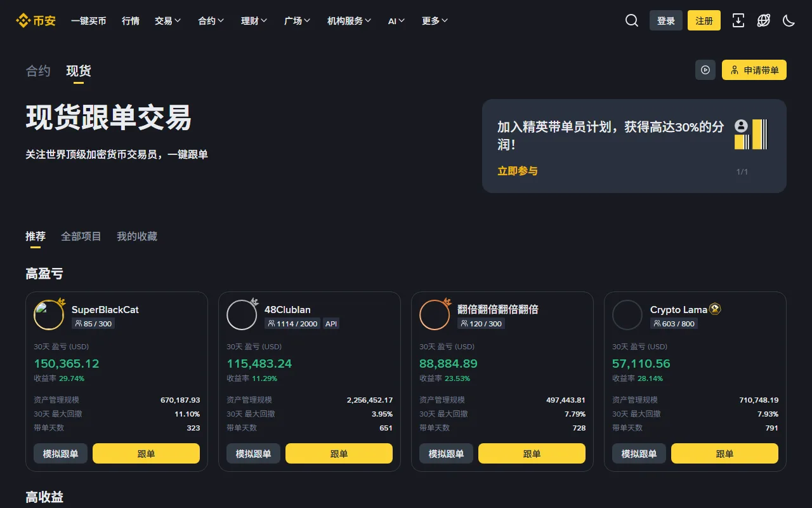812x508 pixels.
Task: Expand the 更多 dropdown menu
Action: click(435, 21)
